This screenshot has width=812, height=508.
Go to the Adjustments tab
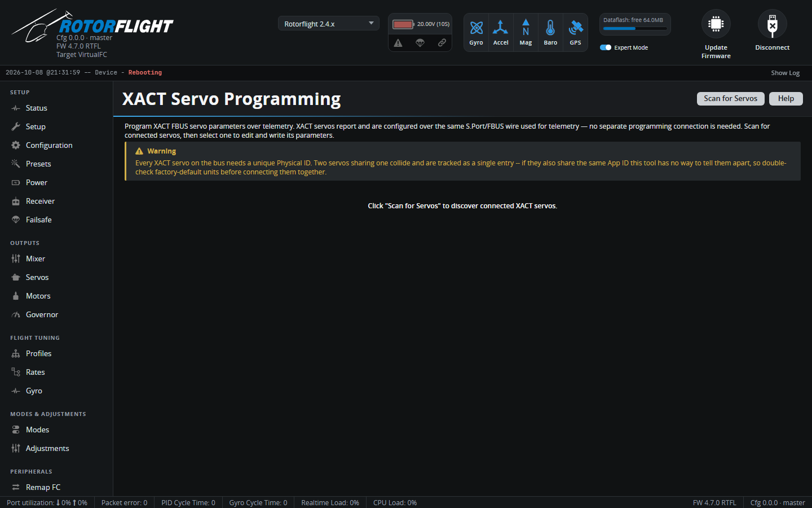56,448
